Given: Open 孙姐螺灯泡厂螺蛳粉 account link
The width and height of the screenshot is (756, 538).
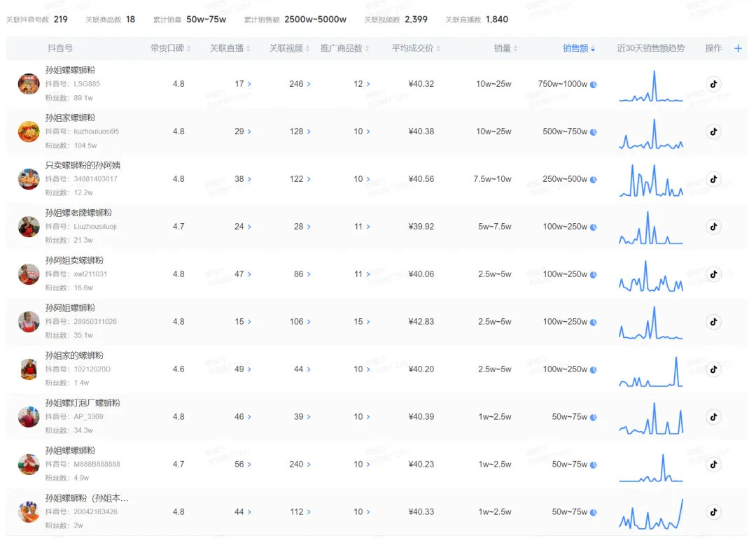Looking at the screenshot, I should 83,403.
